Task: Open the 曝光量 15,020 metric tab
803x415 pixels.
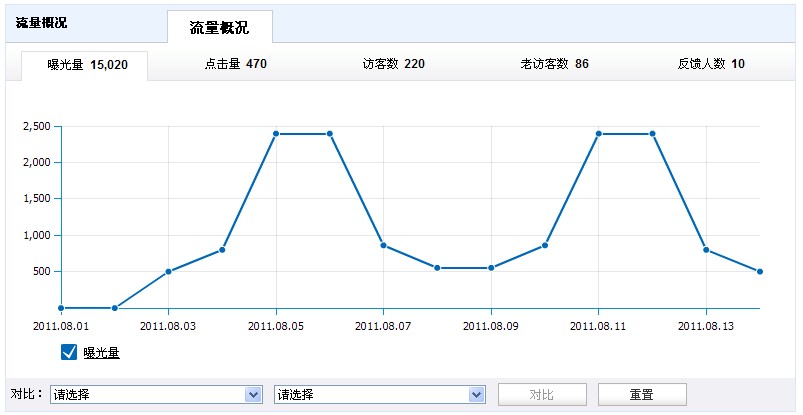Action: [84, 65]
